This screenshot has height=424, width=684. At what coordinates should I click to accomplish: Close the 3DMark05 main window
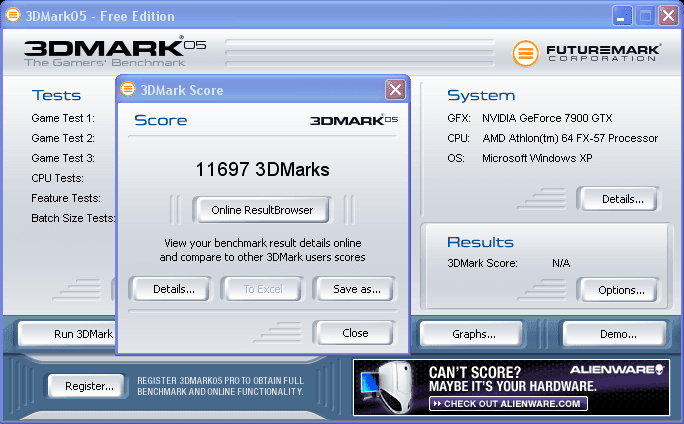point(668,16)
